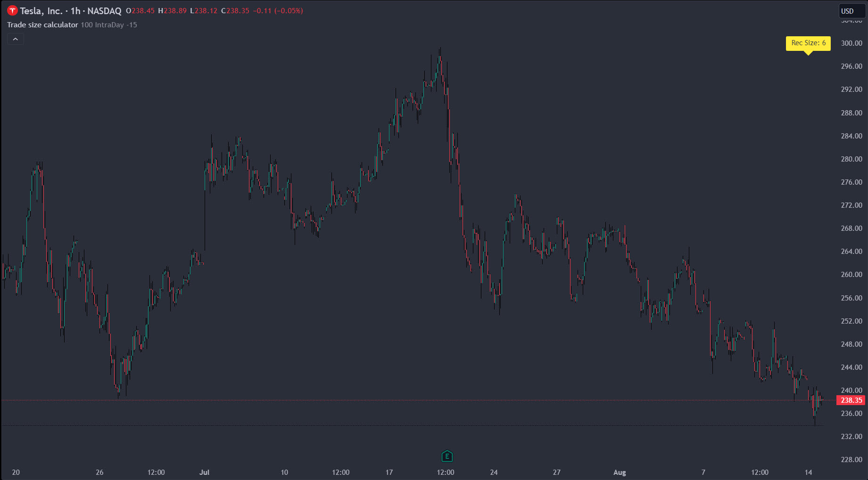Collapse the indicator panel with the chevron

16,39
